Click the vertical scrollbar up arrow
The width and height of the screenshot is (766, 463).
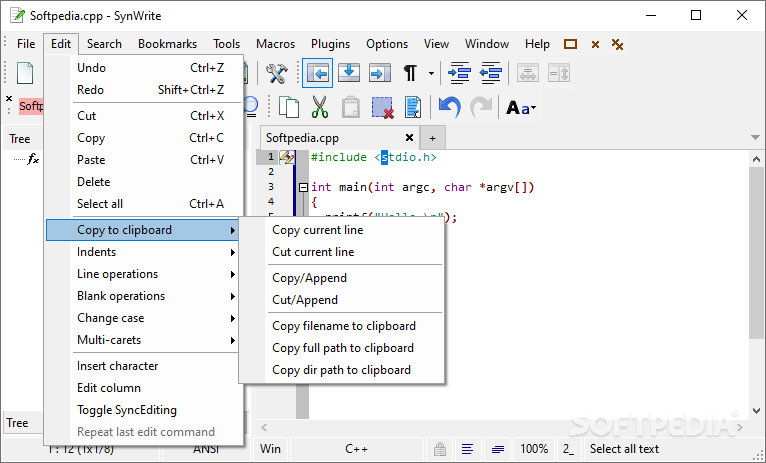click(756, 159)
